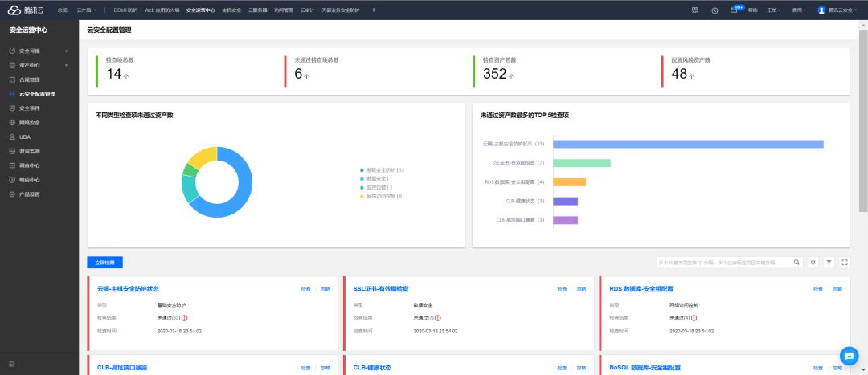
Task: Switch to the 主机安全 top navigation tab
Action: coord(231,10)
